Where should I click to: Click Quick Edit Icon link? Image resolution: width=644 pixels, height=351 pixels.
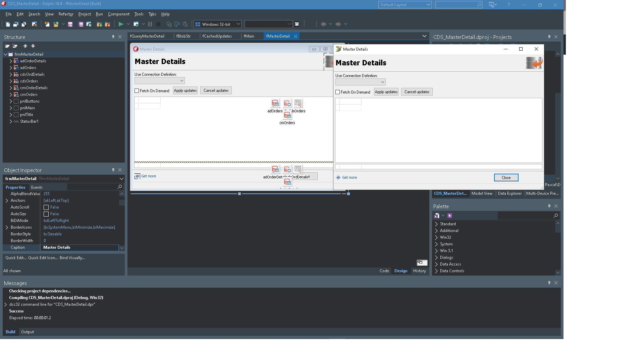tap(43, 258)
